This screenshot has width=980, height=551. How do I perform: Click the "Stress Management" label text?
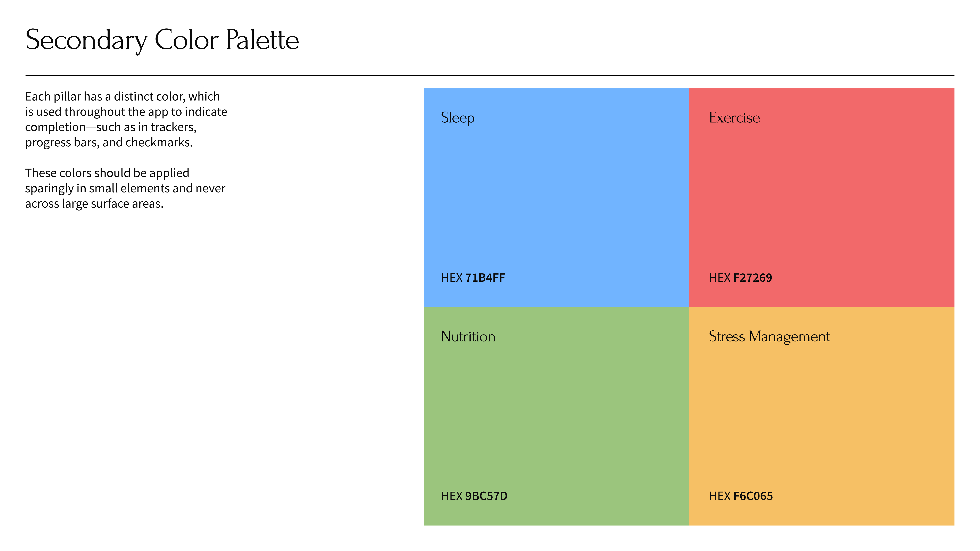coord(769,337)
